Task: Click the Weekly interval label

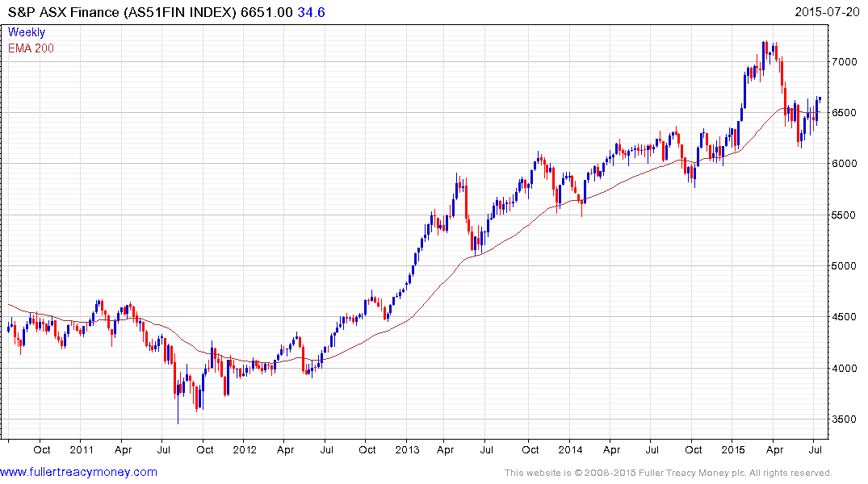Action: (27, 32)
